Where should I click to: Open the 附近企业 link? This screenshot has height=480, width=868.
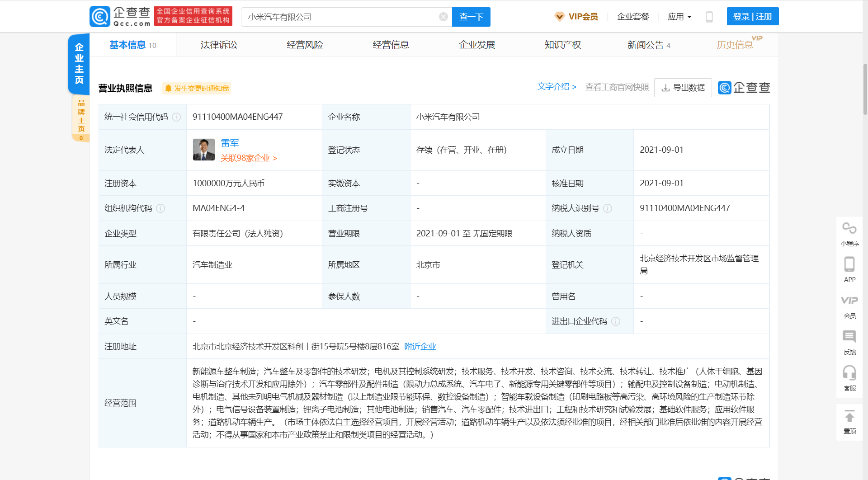[420, 347]
